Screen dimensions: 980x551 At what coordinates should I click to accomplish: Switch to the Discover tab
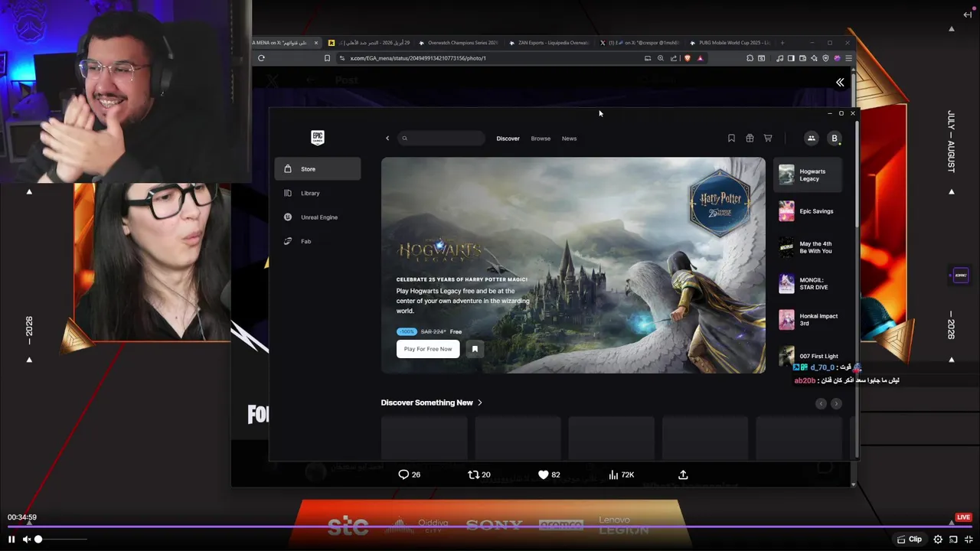(x=508, y=139)
